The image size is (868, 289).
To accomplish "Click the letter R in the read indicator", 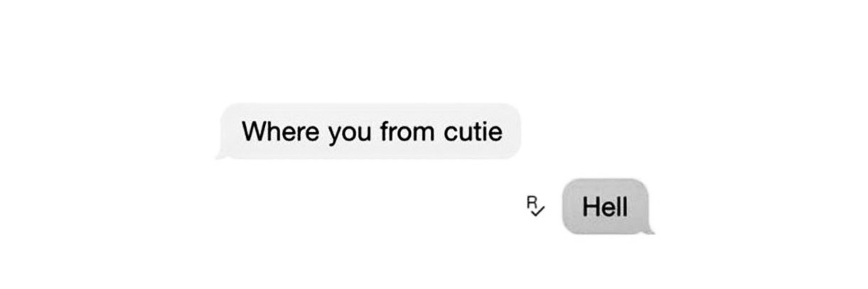I will point(532,202).
